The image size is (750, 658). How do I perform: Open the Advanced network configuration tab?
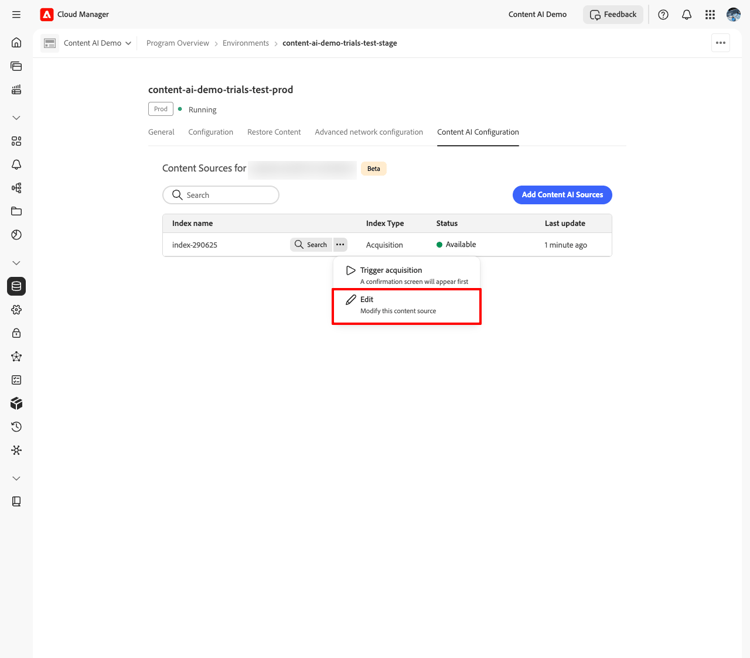pyautogui.click(x=369, y=132)
